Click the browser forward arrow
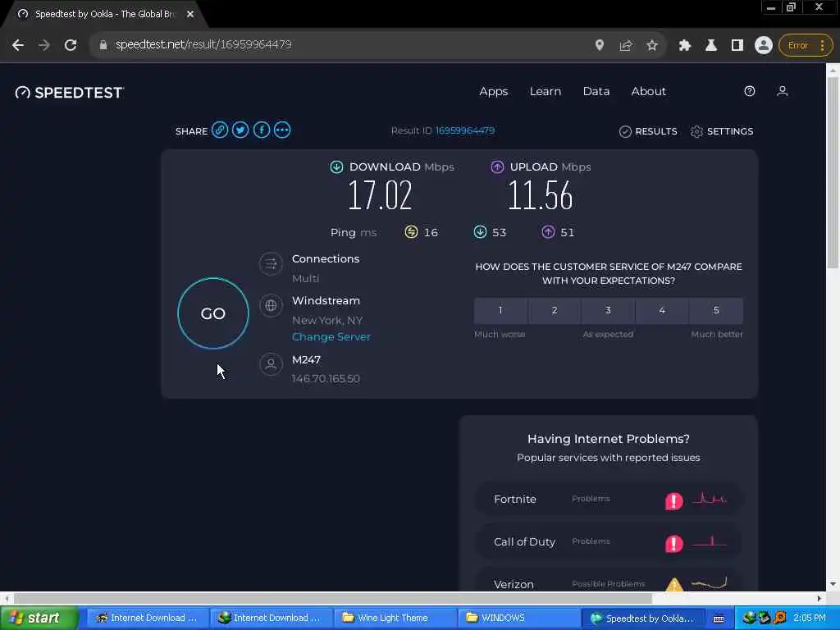 [44, 45]
